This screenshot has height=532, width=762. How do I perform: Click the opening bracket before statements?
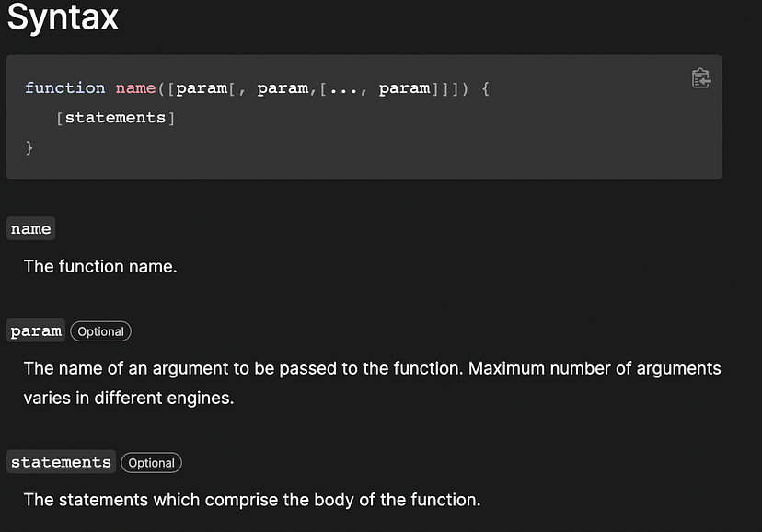click(x=59, y=117)
